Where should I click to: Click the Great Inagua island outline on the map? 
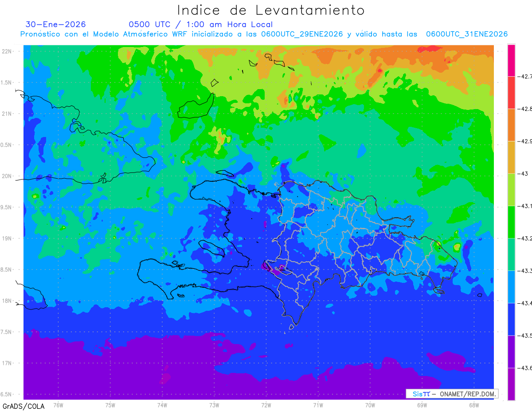pos(196,106)
